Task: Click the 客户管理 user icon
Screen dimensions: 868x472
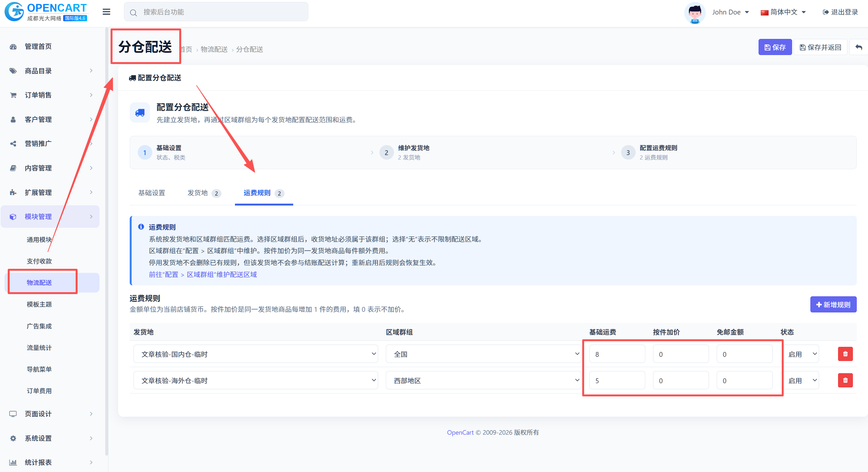Action: click(x=13, y=119)
